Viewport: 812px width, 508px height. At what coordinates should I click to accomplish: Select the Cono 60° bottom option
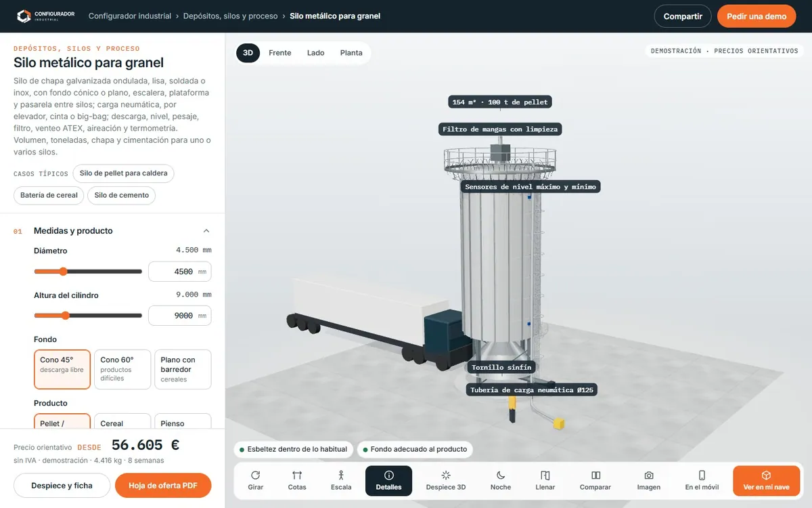coord(122,369)
